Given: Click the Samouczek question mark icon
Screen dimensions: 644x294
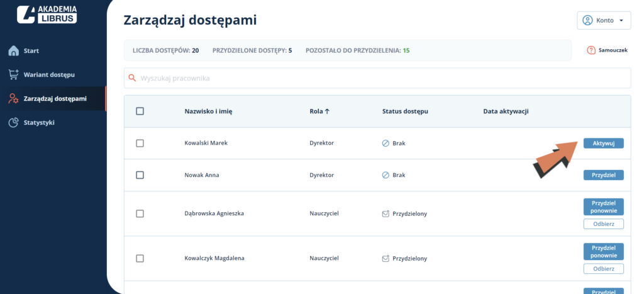Looking at the screenshot, I should (591, 50).
